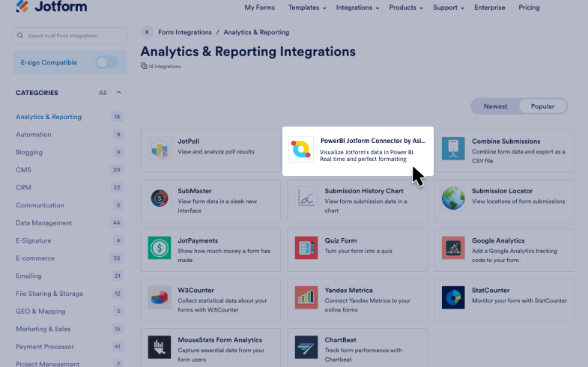Click the back arrow beside Form Integrations
The image size is (588, 367).
147,32
